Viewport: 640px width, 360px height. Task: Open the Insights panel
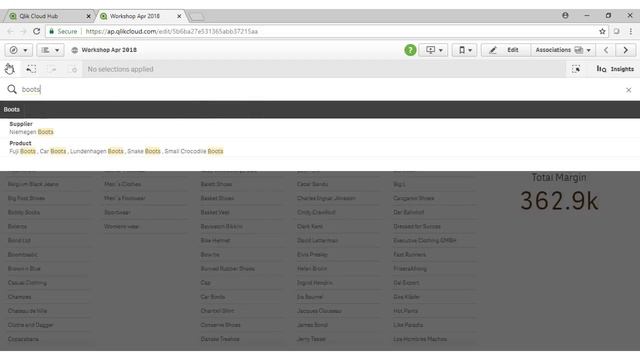tap(615, 69)
